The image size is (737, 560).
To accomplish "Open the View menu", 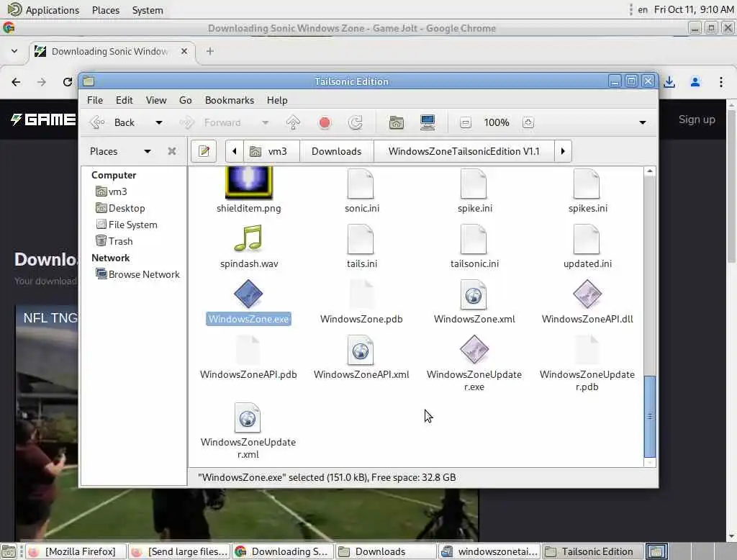I will click(x=156, y=100).
